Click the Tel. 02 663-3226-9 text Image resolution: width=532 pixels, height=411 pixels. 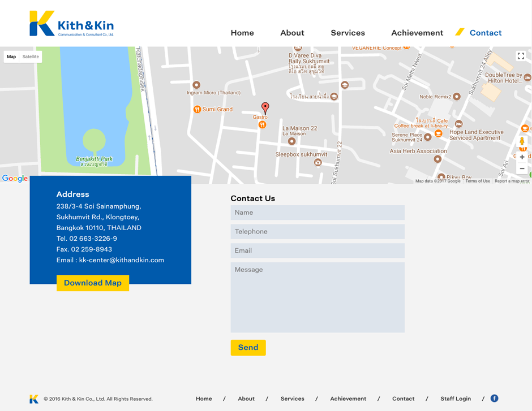pos(87,239)
